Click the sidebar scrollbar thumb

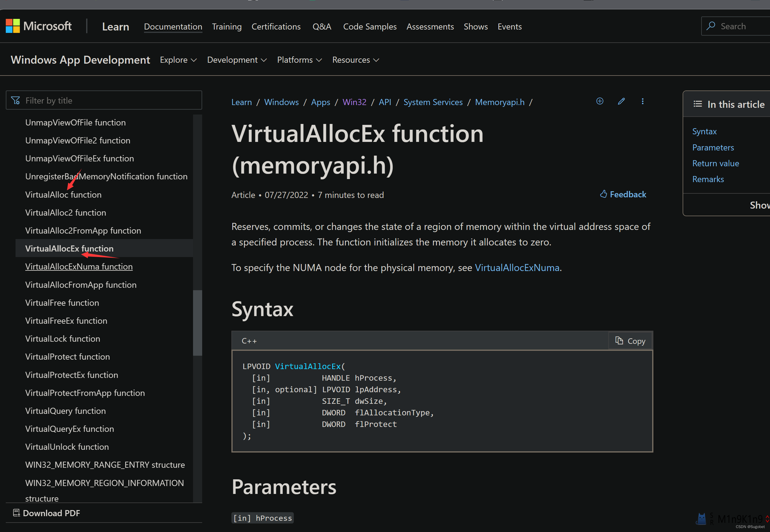click(x=198, y=323)
